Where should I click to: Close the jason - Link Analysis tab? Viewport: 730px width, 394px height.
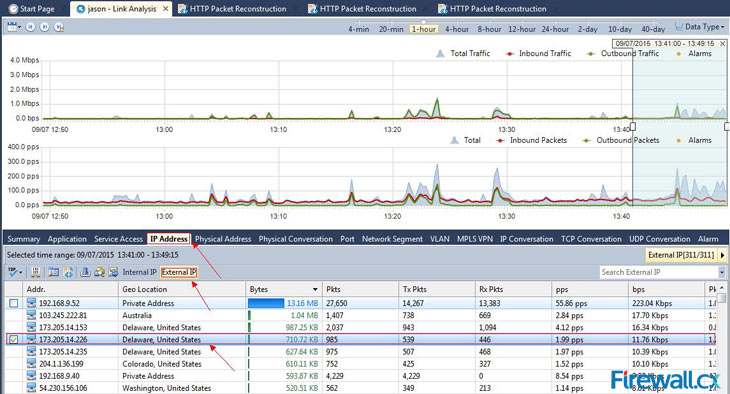(165, 9)
